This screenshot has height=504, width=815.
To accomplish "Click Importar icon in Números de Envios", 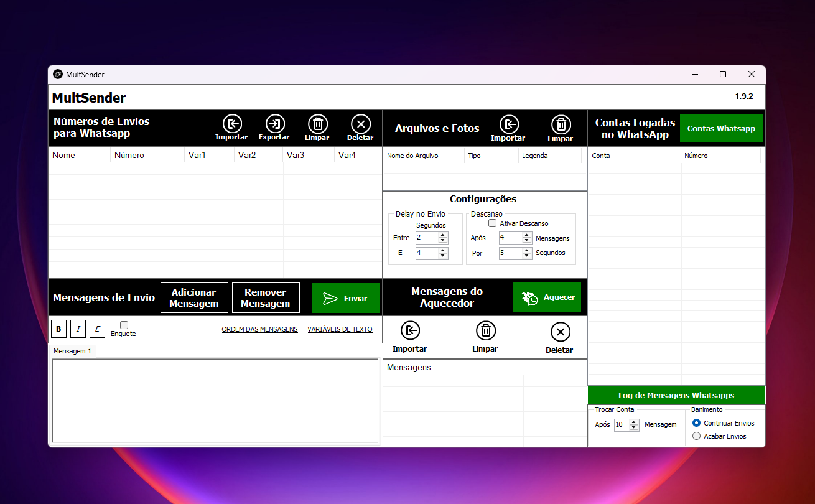I will click(231, 123).
